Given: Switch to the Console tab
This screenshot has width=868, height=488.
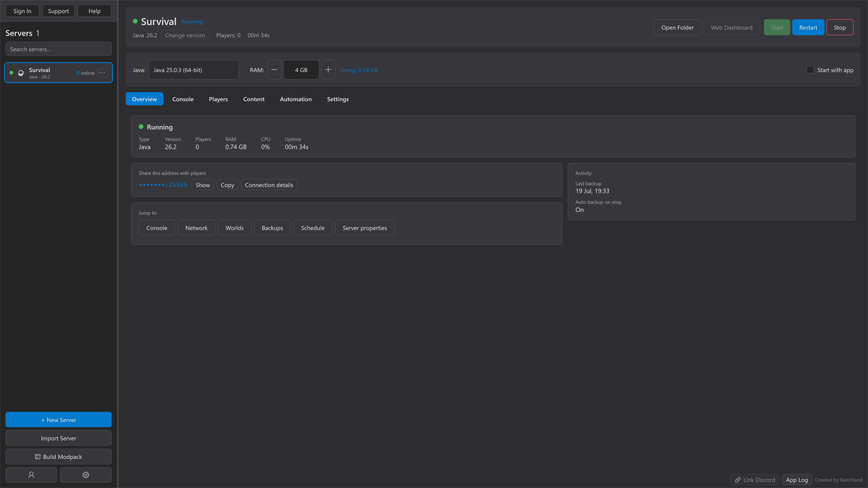Looking at the screenshot, I should pyautogui.click(x=183, y=99).
